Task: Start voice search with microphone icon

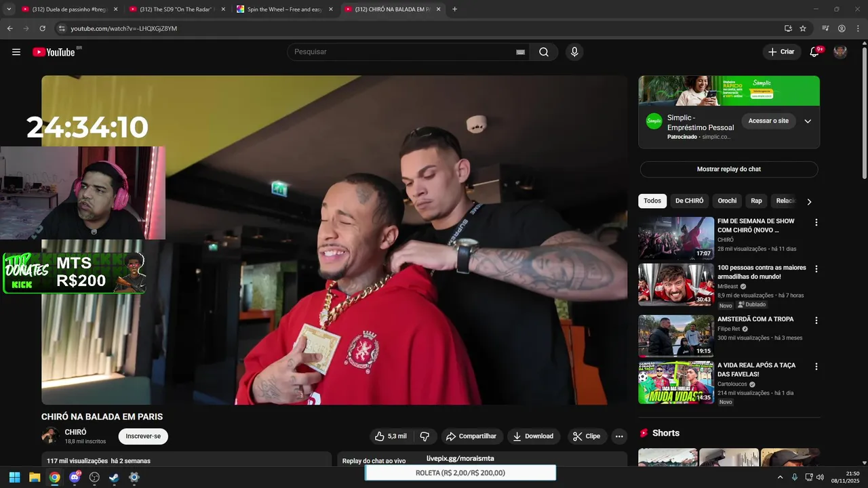Action: point(574,52)
